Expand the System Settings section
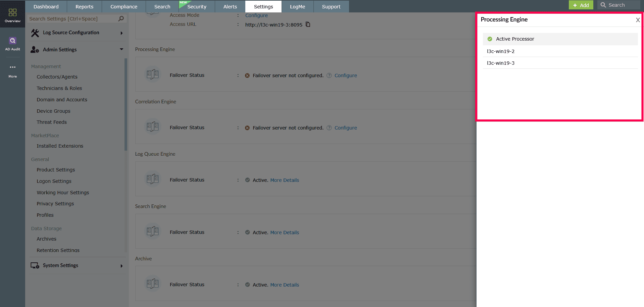 point(121,266)
